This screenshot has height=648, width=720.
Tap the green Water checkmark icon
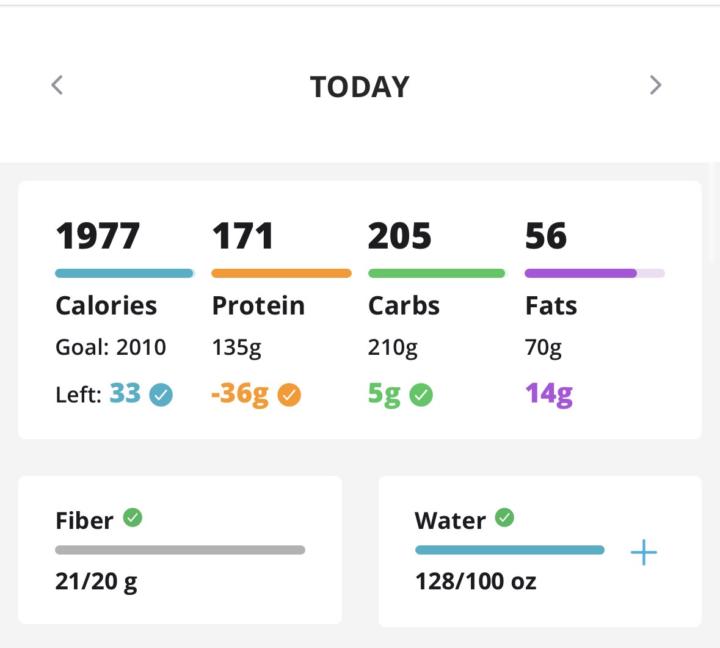[505, 517]
